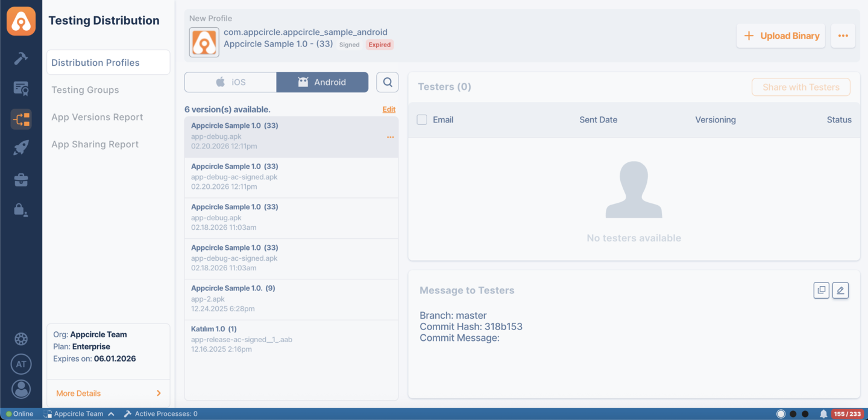Select the Build hammer icon in the sidebar
Viewport: 868px width, 420px height.
21,58
